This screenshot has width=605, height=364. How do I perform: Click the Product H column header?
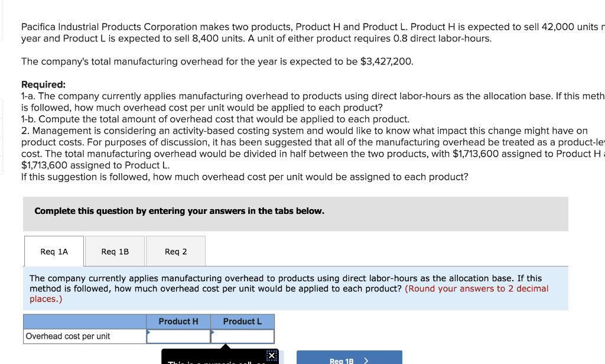(178, 321)
